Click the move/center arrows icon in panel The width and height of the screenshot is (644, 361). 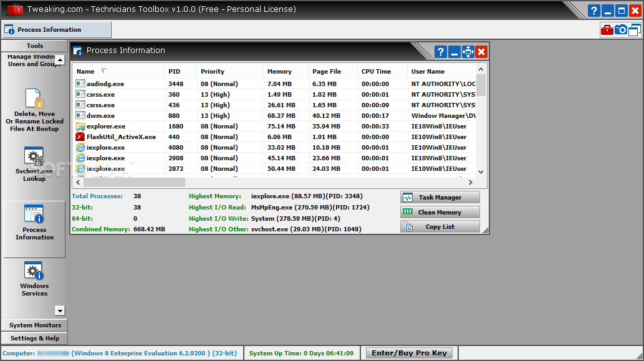point(468,52)
